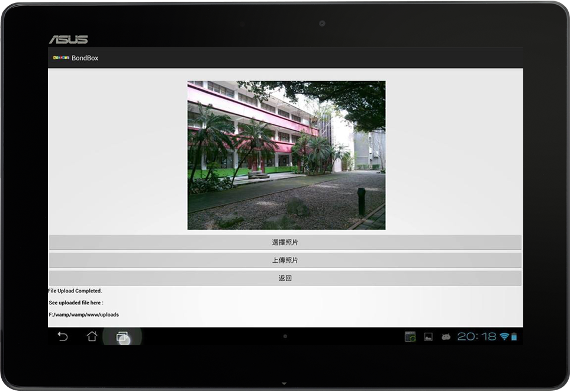Click the File Upload Completed message
Screen dimensions: 570x392
pyautogui.click(x=75, y=291)
